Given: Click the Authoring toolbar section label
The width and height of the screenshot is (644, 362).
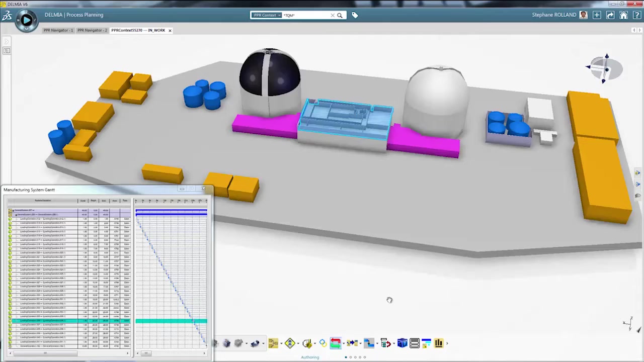Looking at the screenshot, I should click(x=310, y=357).
